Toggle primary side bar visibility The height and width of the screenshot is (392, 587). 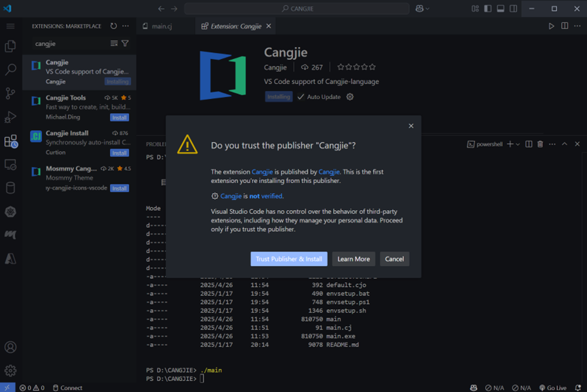(488, 9)
